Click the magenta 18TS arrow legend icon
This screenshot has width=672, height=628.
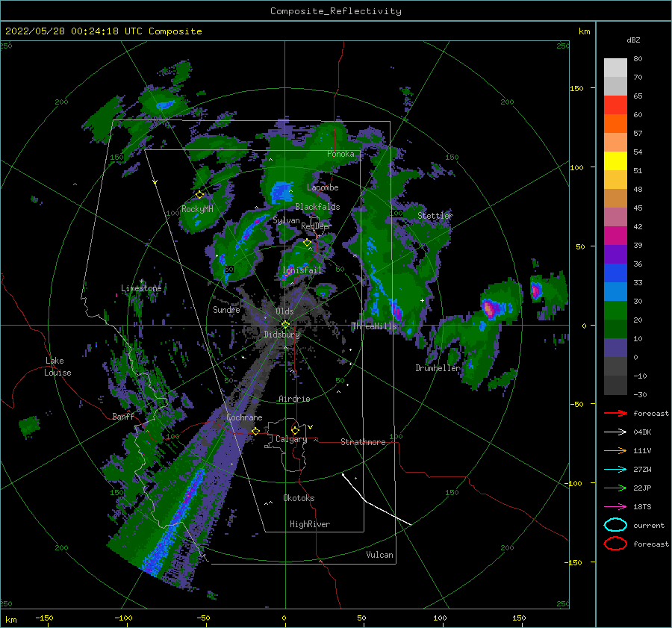[x=615, y=507]
